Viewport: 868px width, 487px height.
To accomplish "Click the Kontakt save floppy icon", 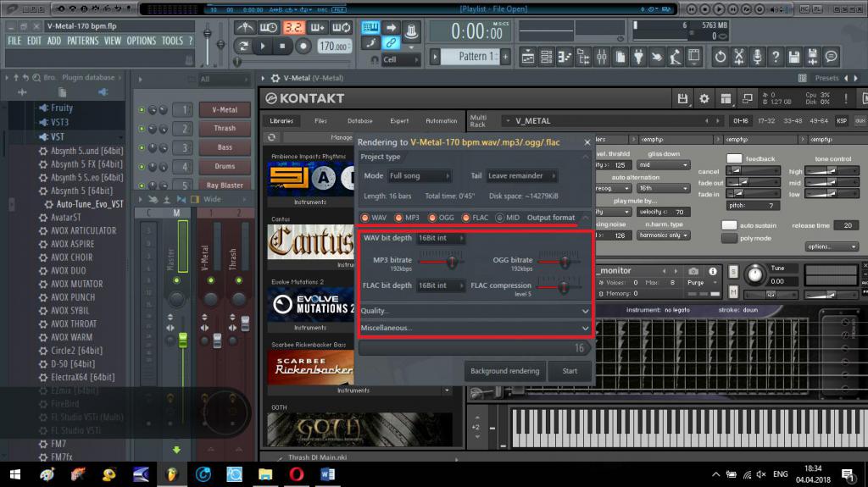I will pyautogui.click(x=682, y=98).
